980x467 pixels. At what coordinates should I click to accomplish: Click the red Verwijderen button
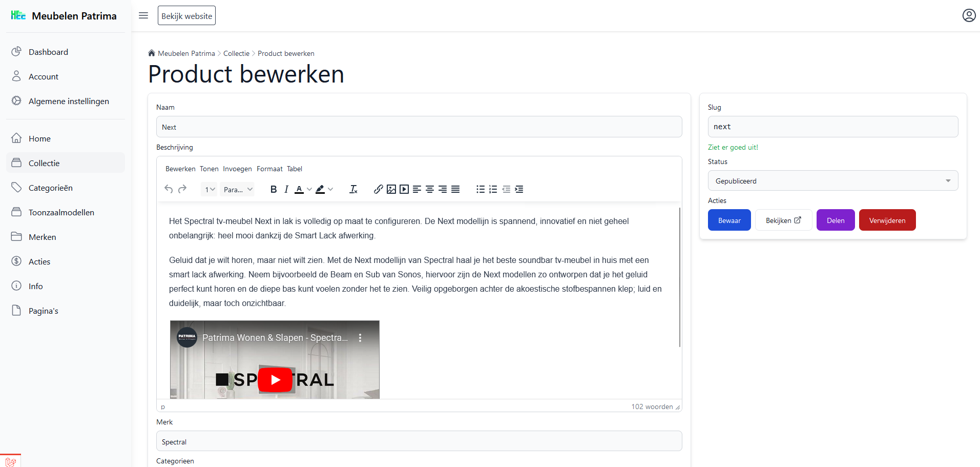click(887, 220)
